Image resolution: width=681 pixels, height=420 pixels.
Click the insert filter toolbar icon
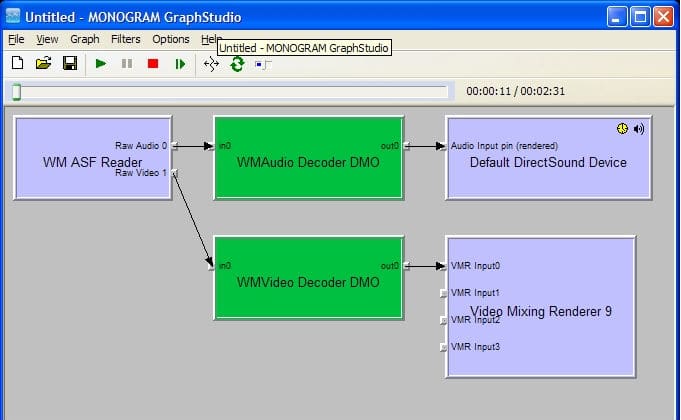click(x=263, y=65)
